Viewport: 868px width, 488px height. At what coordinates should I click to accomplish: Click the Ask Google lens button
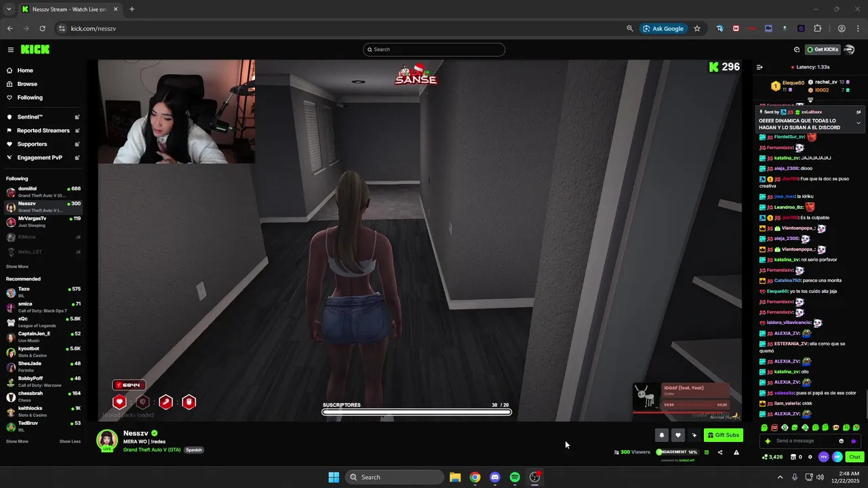click(663, 28)
